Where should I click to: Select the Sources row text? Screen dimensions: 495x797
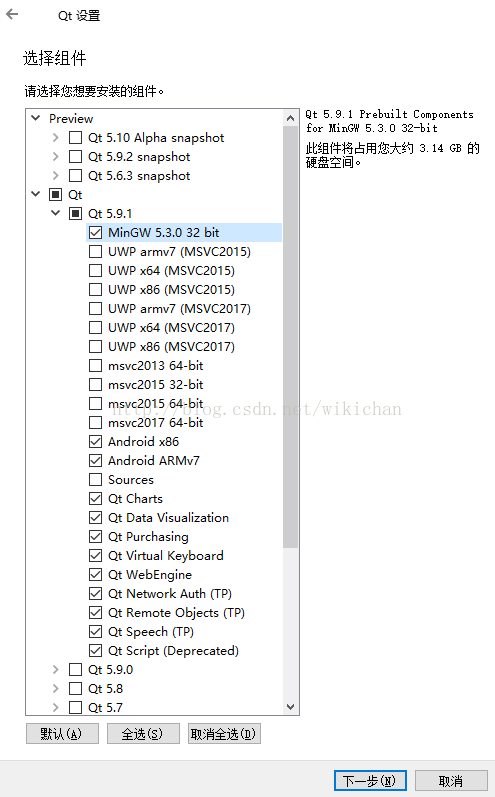pos(131,480)
